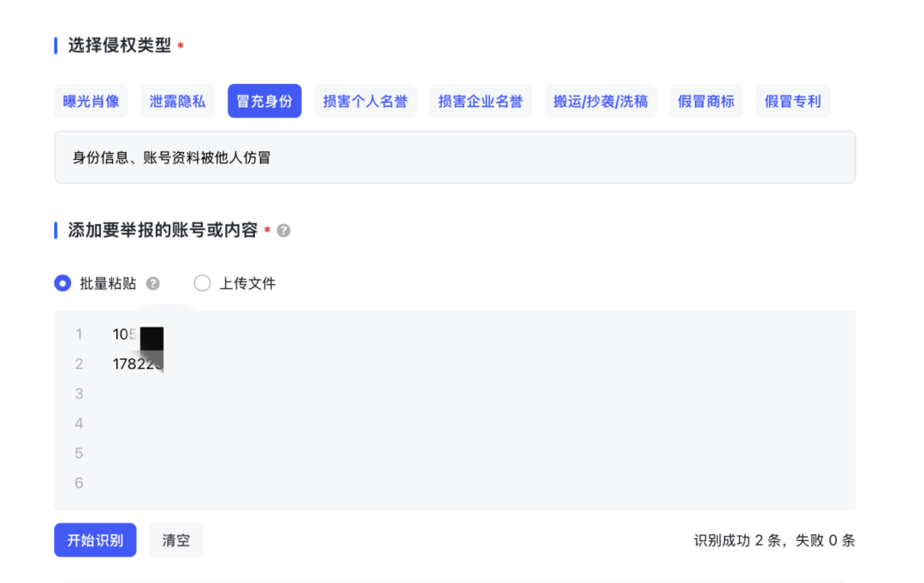Viewport: 924px width, 583px height.
Task: Choose the 假冒专利 type tag
Action: coord(792,101)
